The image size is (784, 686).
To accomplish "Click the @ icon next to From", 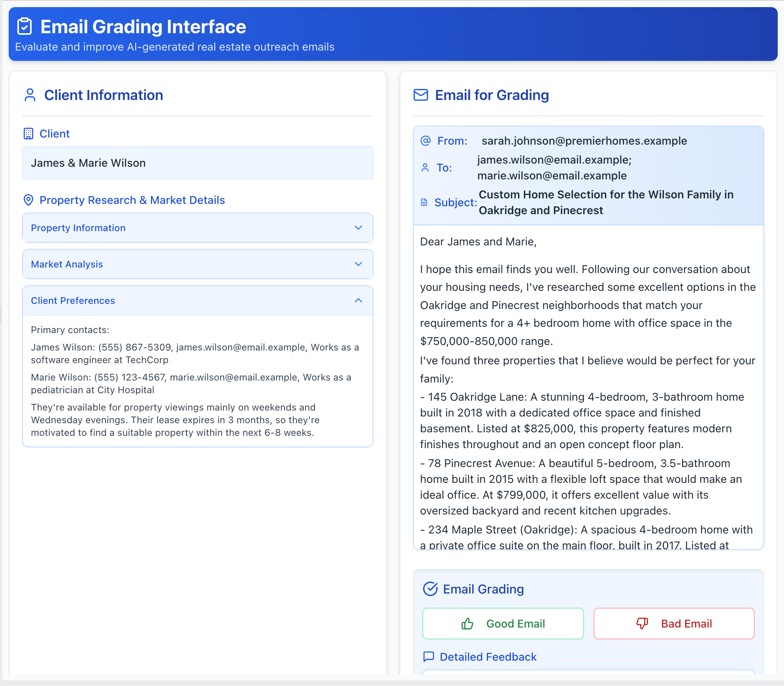I will (426, 141).
